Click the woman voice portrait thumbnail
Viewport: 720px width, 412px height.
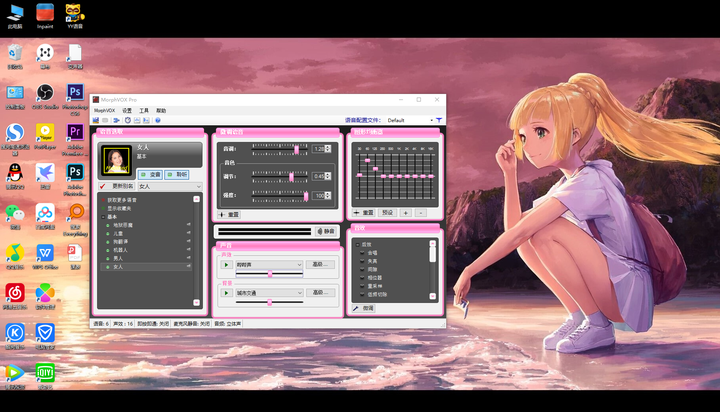coord(116,160)
